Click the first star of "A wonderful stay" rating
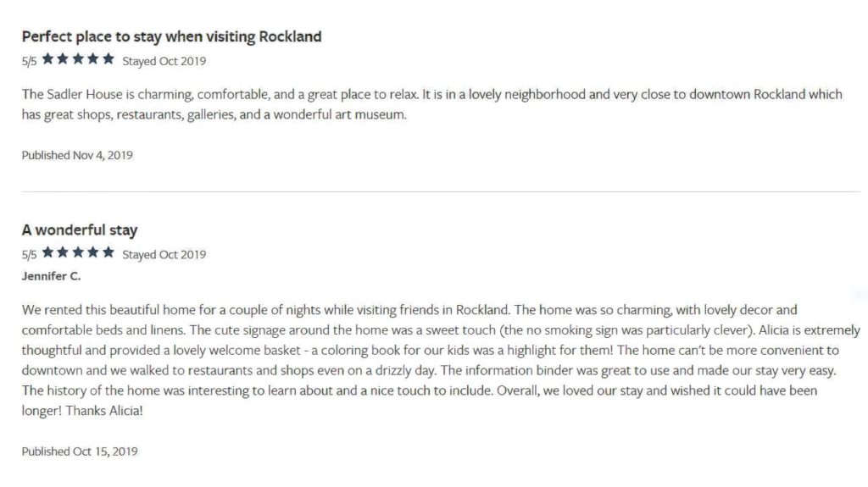868x487 pixels. coord(48,252)
